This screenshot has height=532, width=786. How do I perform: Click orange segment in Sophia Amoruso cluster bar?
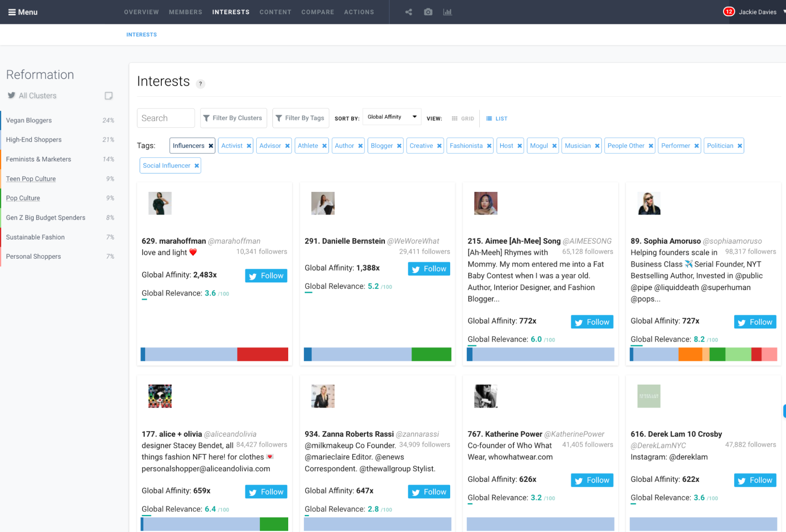[x=690, y=354]
